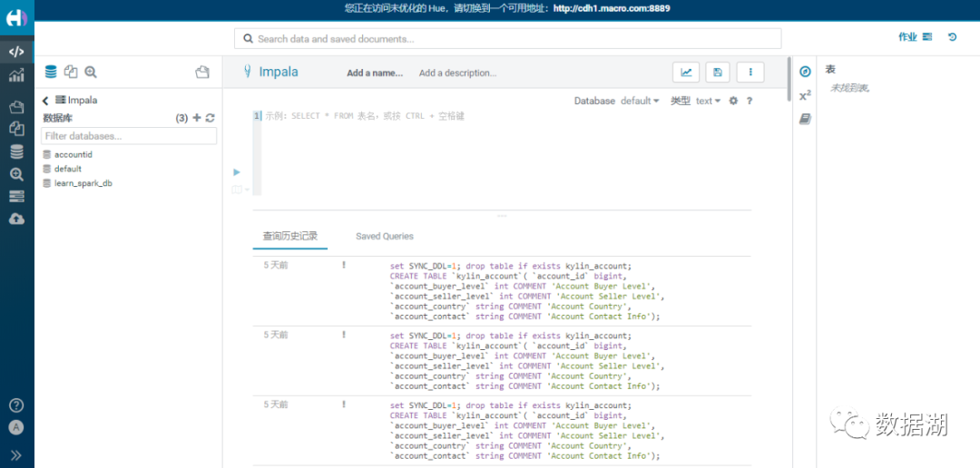Viewport: 980px width, 468px height.
Task: Select the files icon in assist panel
Action: pyautogui.click(x=71, y=72)
